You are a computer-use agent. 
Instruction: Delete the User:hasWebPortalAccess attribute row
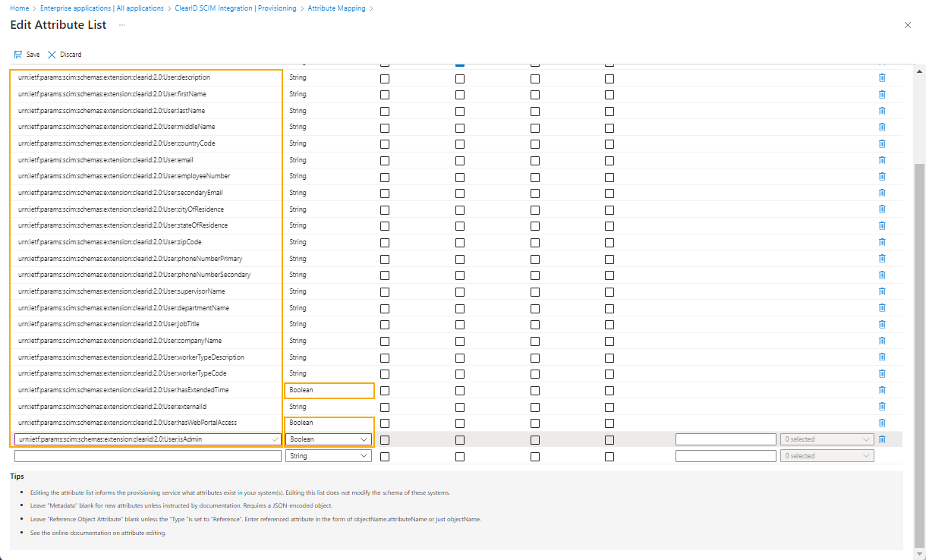tap(881, 423)
